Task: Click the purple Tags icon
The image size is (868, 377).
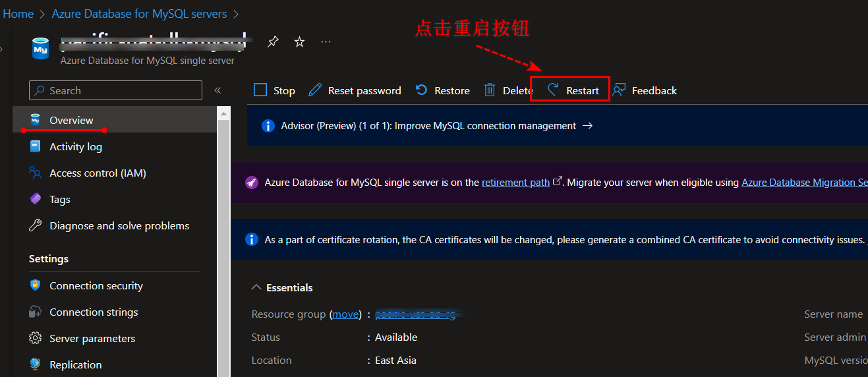Action: [x=36, y=199]
